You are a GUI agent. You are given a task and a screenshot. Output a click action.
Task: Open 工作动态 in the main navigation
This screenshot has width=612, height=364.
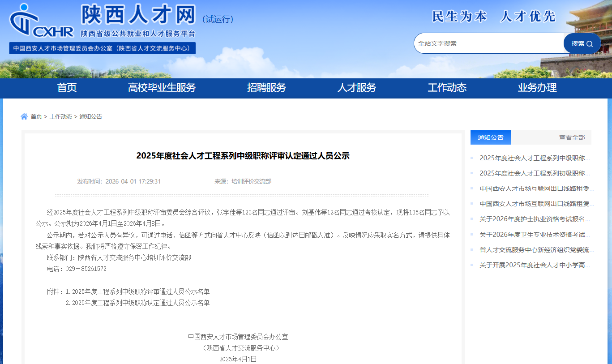click(447, 88)
